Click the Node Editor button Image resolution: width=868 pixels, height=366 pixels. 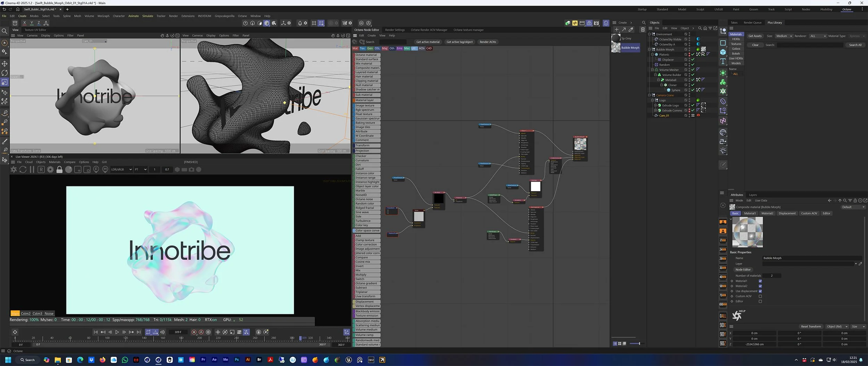(x=743, y=270)
